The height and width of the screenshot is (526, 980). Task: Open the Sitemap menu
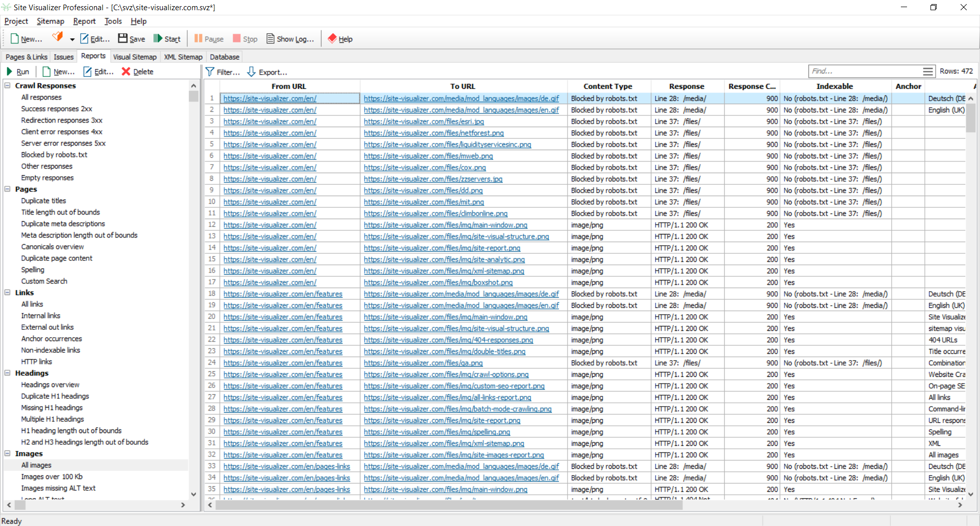coord(50,21)
